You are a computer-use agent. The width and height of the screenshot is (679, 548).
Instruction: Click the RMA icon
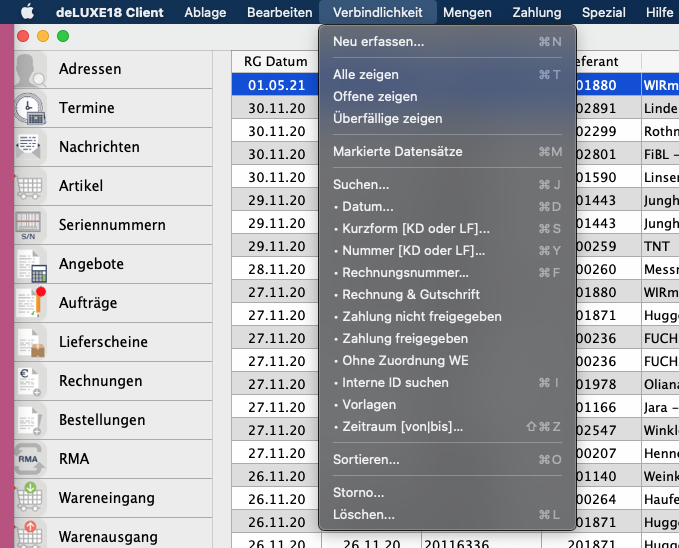pos(30,459)
